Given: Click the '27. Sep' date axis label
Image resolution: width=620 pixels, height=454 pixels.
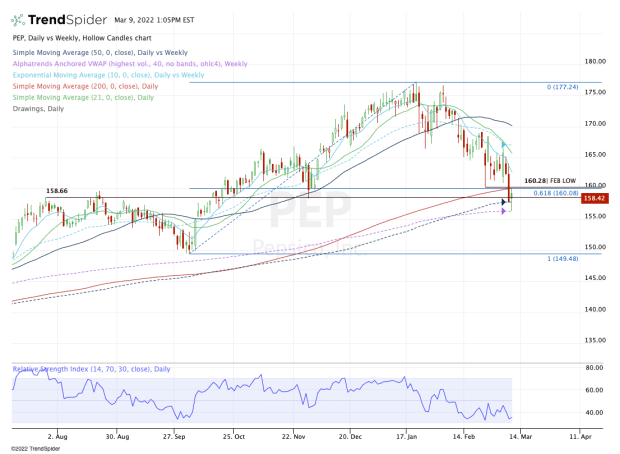Looking at the screenshot, I should click(174, 437).
